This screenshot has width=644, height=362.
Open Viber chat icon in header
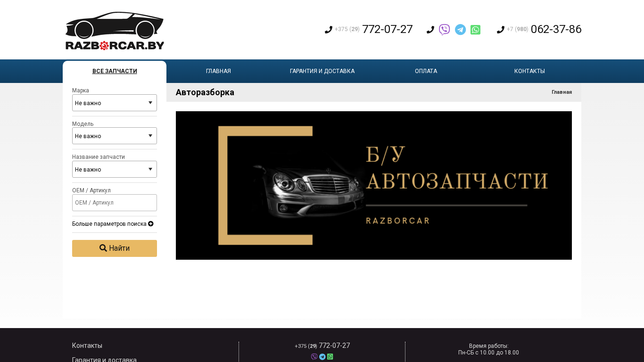444,30
